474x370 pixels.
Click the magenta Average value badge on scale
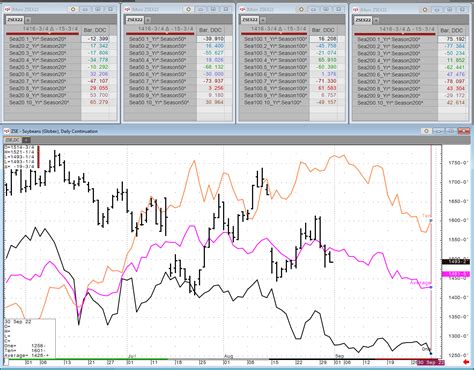point(455,274)
